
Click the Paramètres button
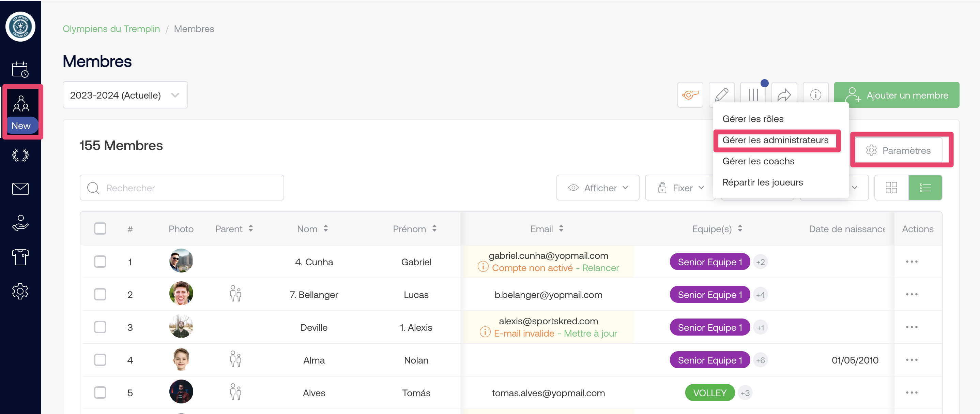click(898, 150)
